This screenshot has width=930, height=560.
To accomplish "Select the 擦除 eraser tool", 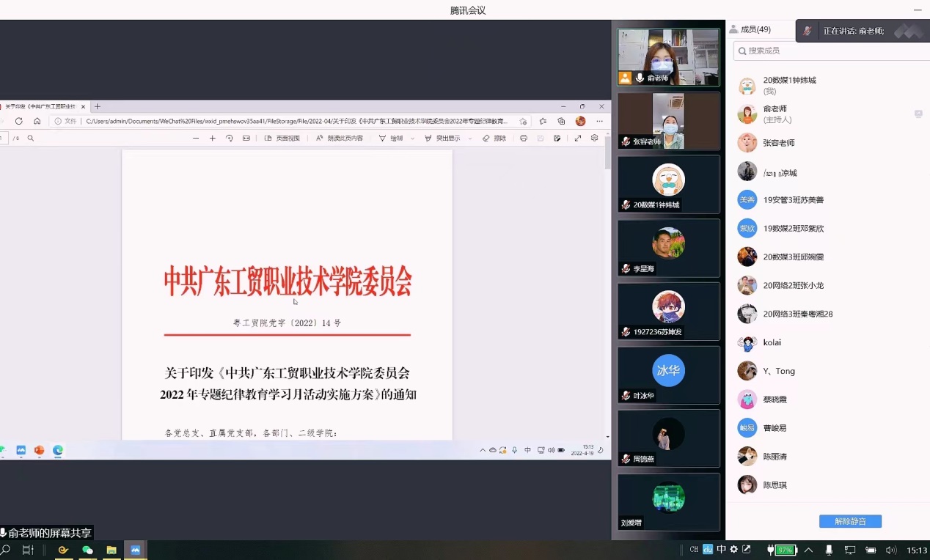I will [x=494, y=138].
